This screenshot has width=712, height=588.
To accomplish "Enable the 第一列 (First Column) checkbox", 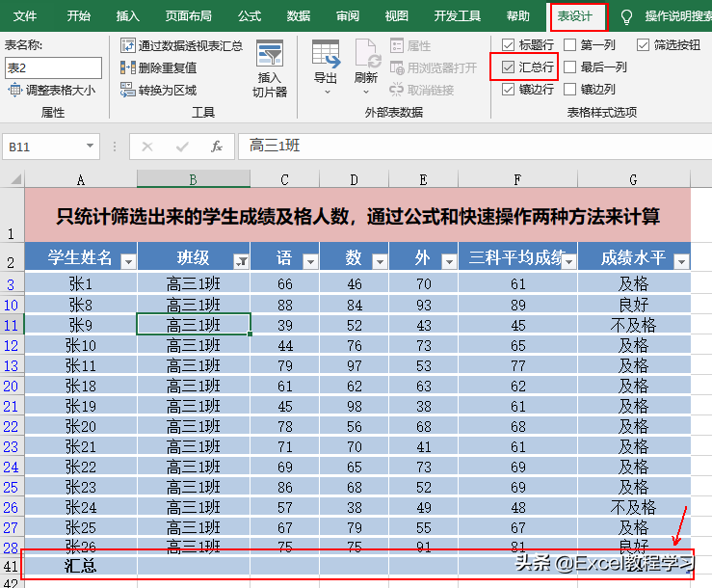I will pos(570,45).
